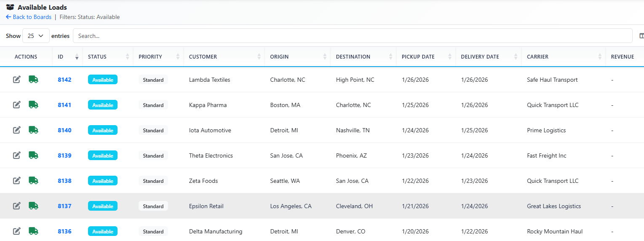This screenshot has width=644, height=241.
Task: Open the column visibility icon beside search
Action: 641,36
